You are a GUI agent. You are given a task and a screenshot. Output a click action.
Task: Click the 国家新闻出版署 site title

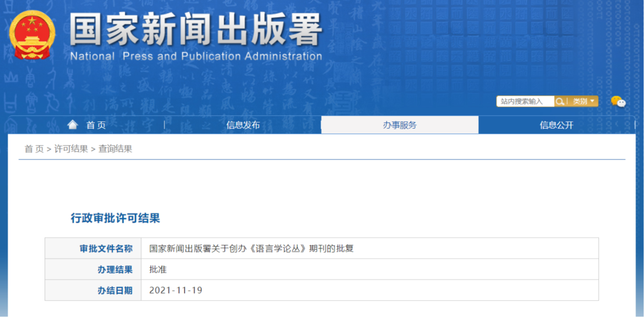coord(196,29)
